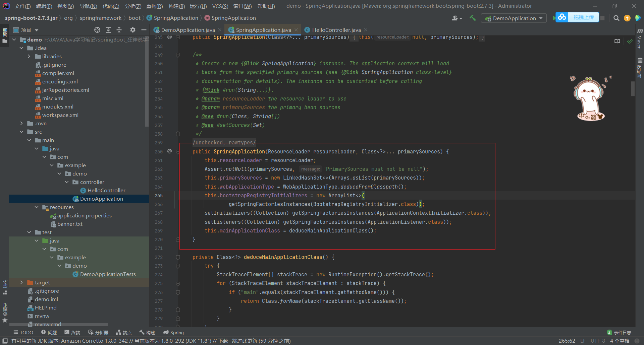
Task: Open the Event Log panel
Action: click(619, 332)
